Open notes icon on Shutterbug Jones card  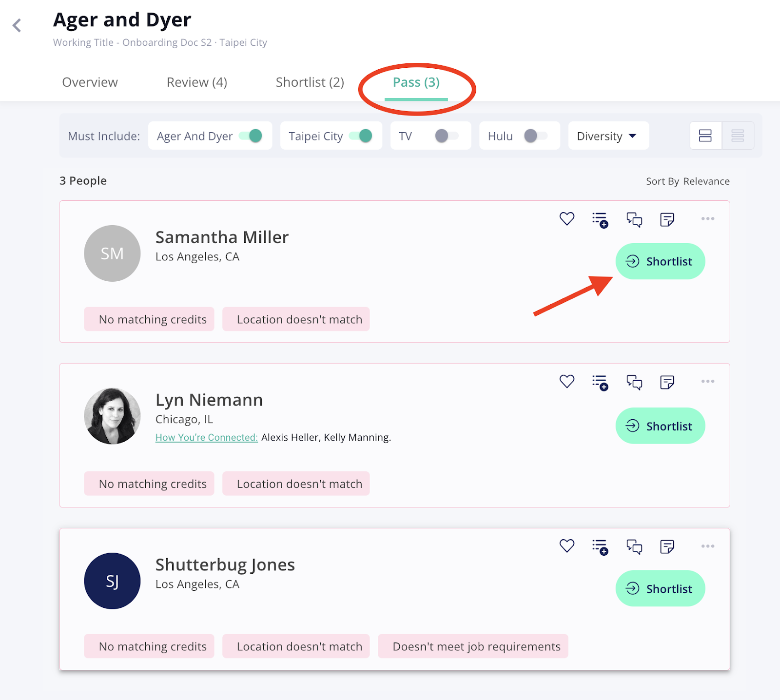667,547
